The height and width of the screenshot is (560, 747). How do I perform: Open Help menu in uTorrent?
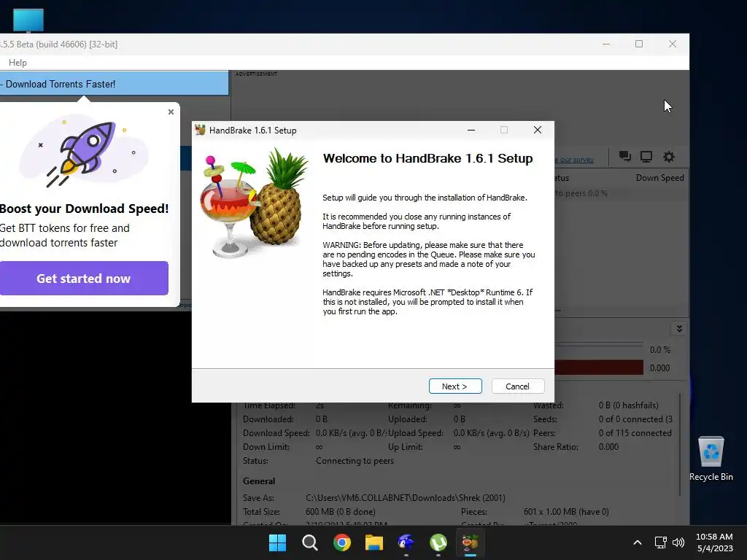(x=18, y=63)
